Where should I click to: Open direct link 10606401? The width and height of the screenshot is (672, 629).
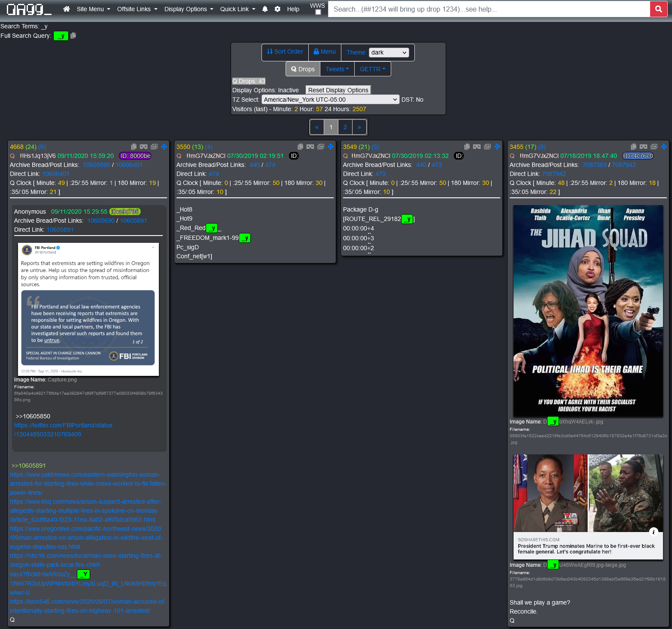56,174
